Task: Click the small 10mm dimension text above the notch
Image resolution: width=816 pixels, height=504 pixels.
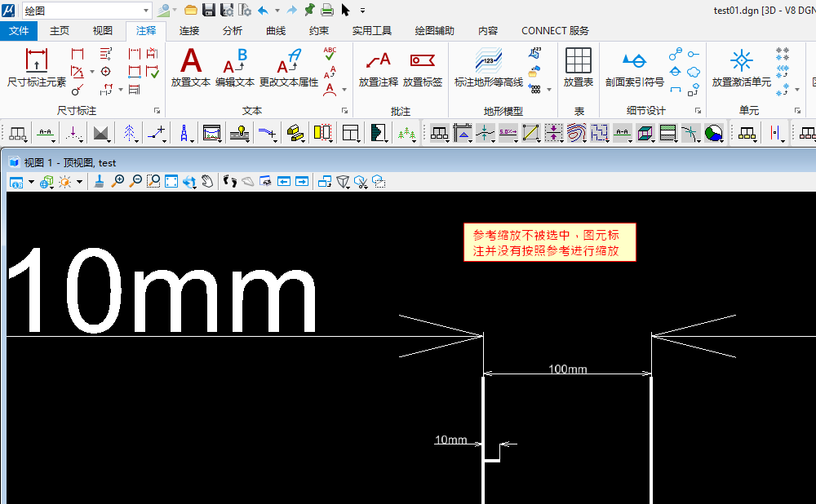Action: (450, 440)
